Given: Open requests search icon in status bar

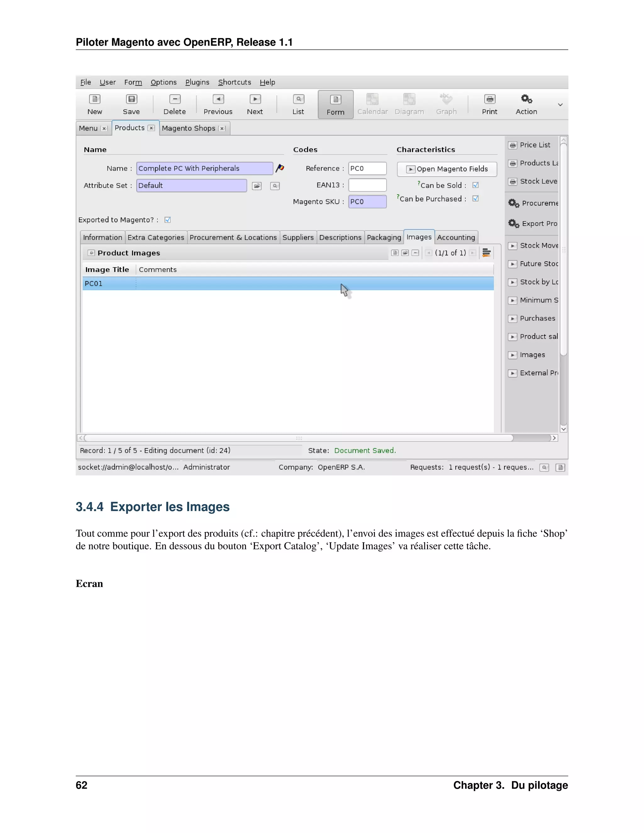Looking at the screenshot, I should point(544,467).
